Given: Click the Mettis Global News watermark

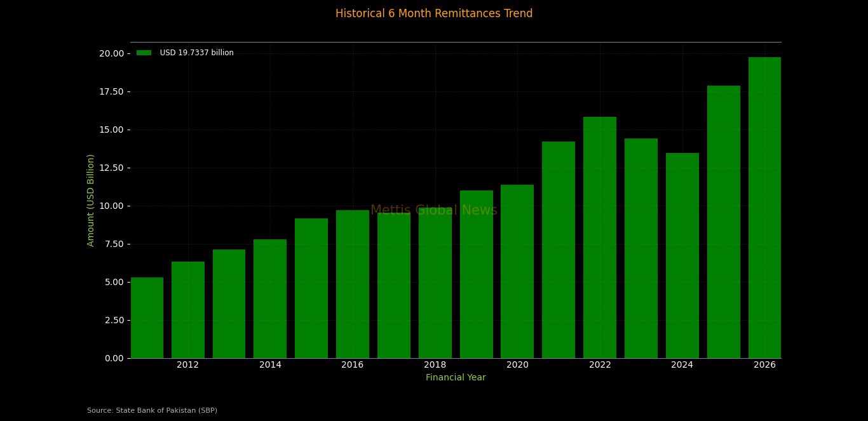Looking at the screenshot, I should [x=434, y=210].
